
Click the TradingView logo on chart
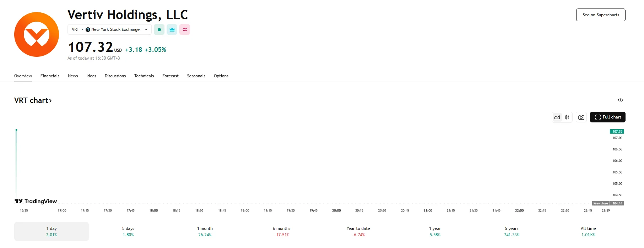pyautogui.click(x=36, y=201)
